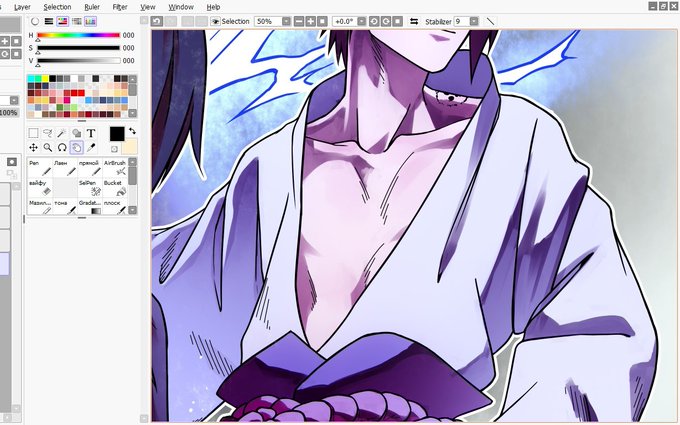Open the Filter menu
This screenshot has height=425, width=680.
pyautogui.click(x=120, y=7)
